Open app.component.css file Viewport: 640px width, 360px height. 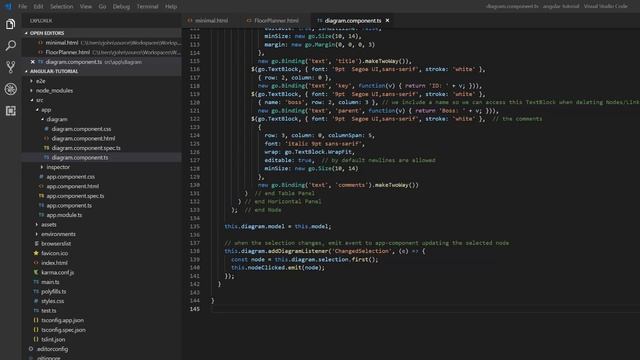click(71, 177)
